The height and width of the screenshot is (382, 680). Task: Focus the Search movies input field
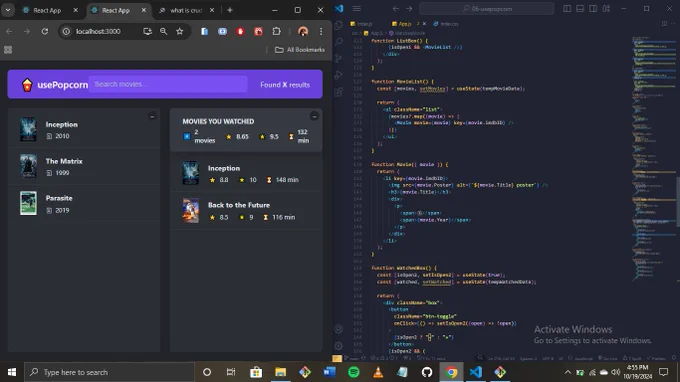[168, 84]
